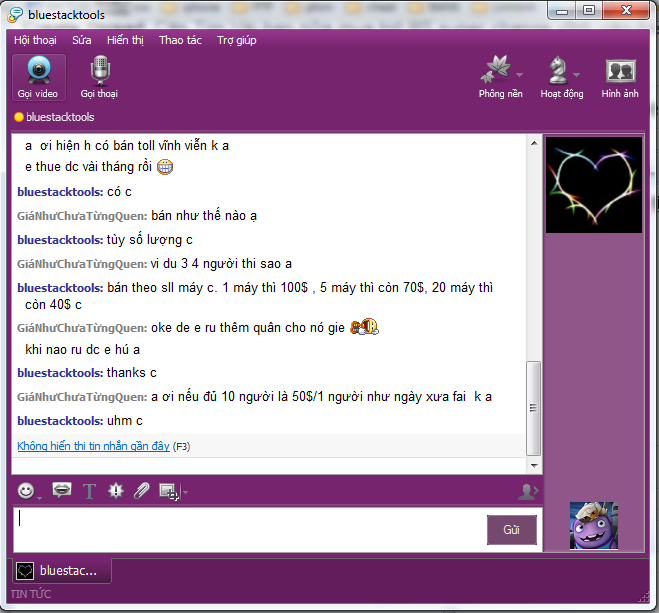Screen dimensions: 659x613
Task: Minimize the bluestacktools chat window
Action: click(x=562, y=11)
